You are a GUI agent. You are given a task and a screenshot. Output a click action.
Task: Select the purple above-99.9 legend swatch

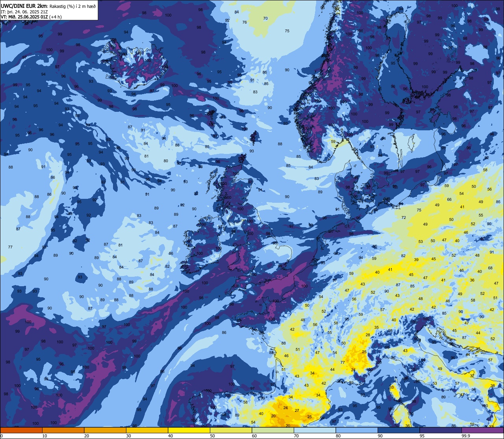click(x=482, y=430)
